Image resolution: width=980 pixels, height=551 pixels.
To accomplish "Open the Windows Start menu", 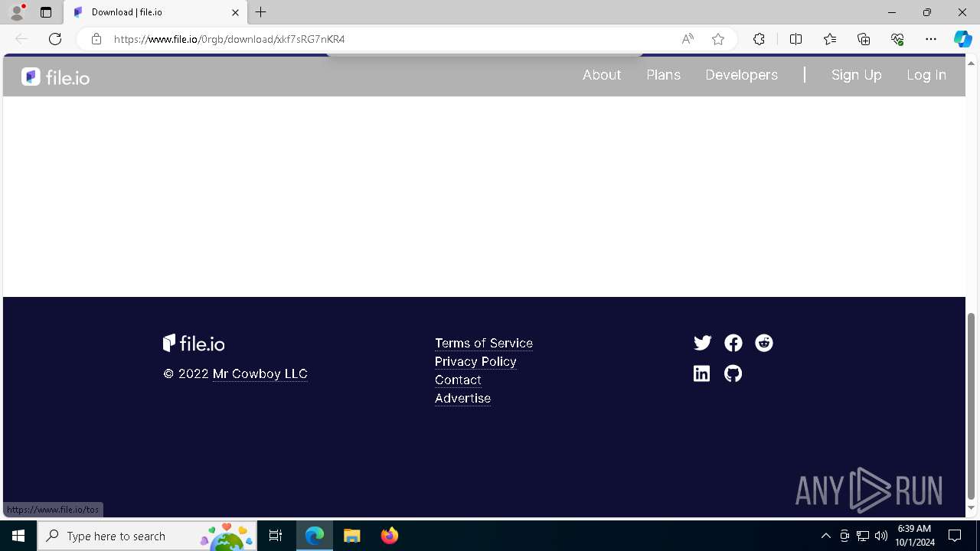I will [18, 536].
